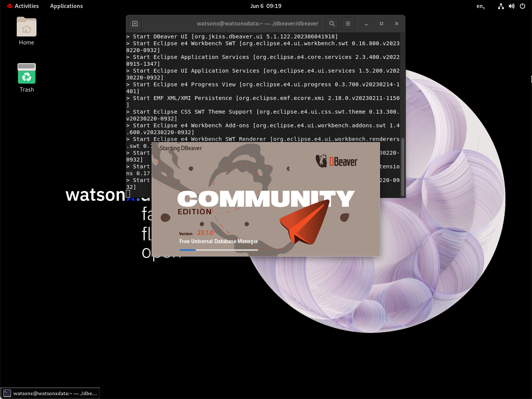The image size is (532, 399).
Task: Click the new tab icon in terminal
Action: click(135, 24)
